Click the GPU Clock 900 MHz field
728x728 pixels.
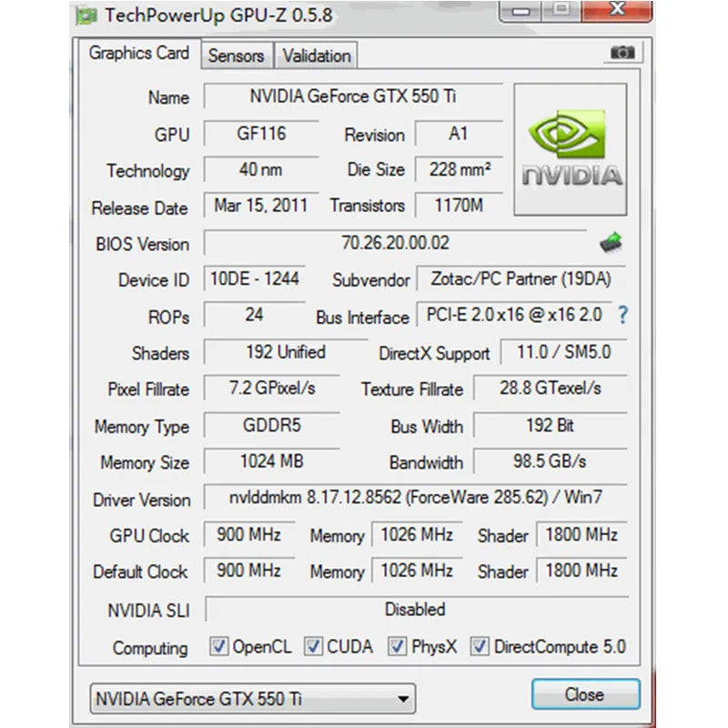pyautogui.click(x=248, y=535)
